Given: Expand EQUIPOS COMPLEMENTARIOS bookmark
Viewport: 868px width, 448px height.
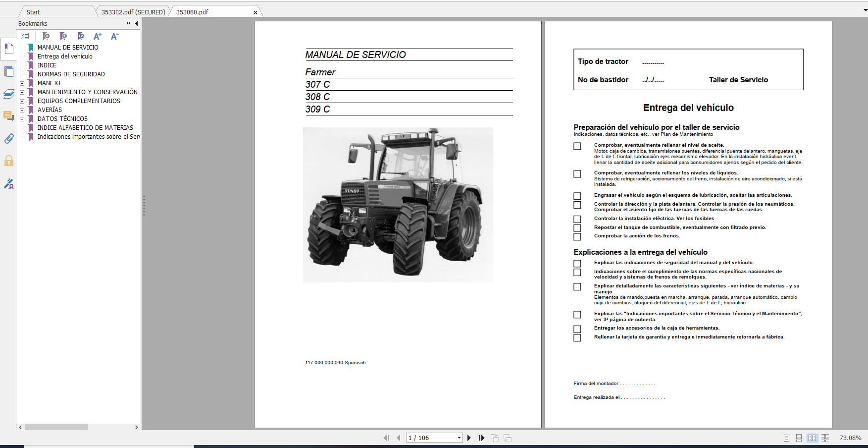Looking at the screenshot, I should tap(22, 101).
